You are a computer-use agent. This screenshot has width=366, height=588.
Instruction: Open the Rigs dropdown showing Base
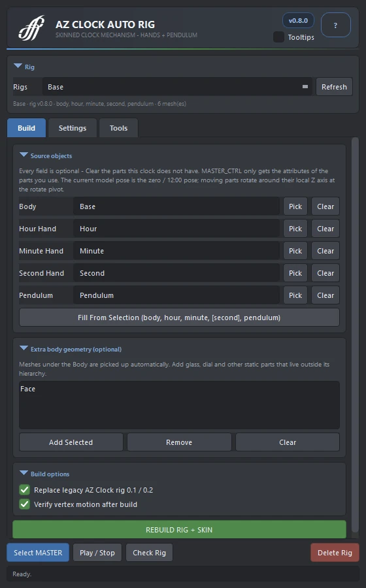(x=177, y=87)
